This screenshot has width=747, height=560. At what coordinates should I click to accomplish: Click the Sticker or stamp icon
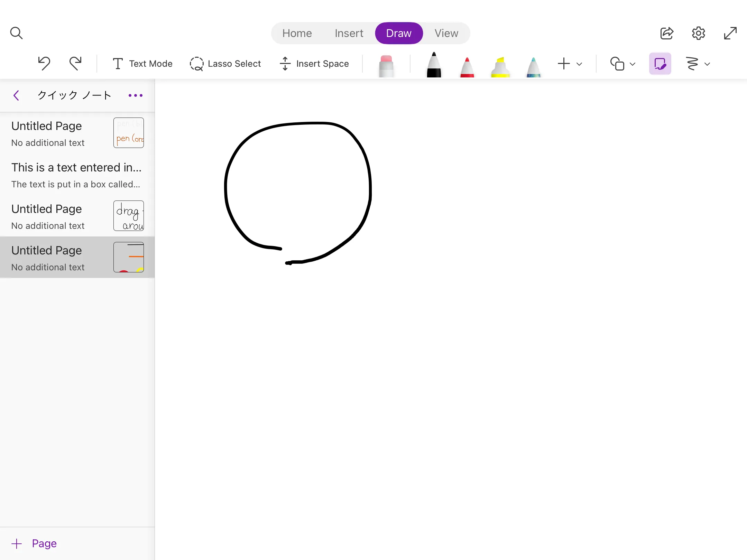(660, 63)
